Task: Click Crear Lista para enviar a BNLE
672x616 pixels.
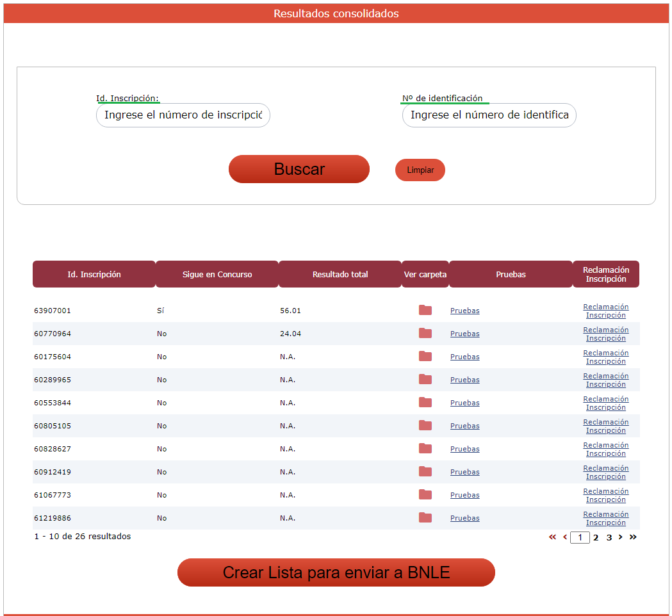Action: pyautogui.click(x=336, y=572)
